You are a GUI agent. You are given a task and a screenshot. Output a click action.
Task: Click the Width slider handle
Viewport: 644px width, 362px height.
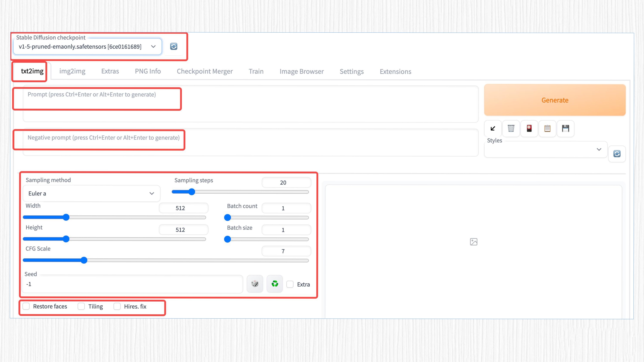66,217
